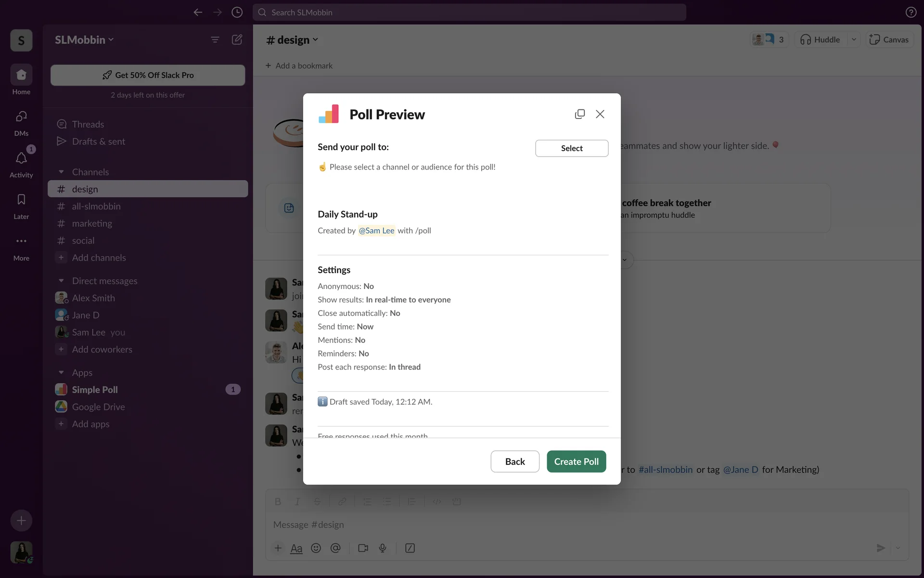Click the DMs sidebar icon
924x578 pixels.
(x=21, y=117)
